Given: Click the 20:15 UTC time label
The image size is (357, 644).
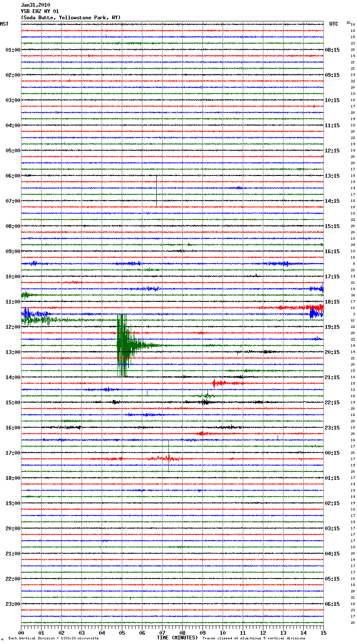Looking at the screenshot, I should [x=332, y=352].
